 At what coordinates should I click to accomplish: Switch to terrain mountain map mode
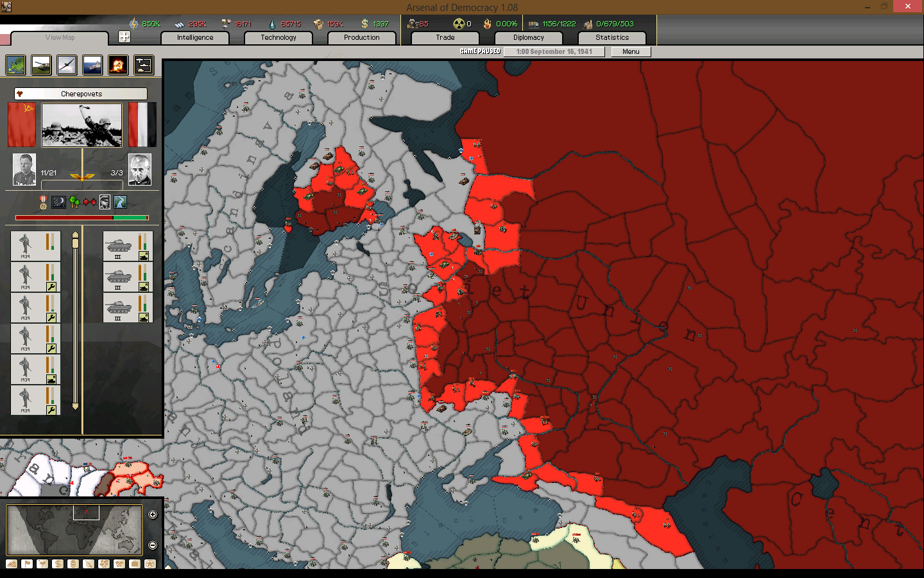12,564
